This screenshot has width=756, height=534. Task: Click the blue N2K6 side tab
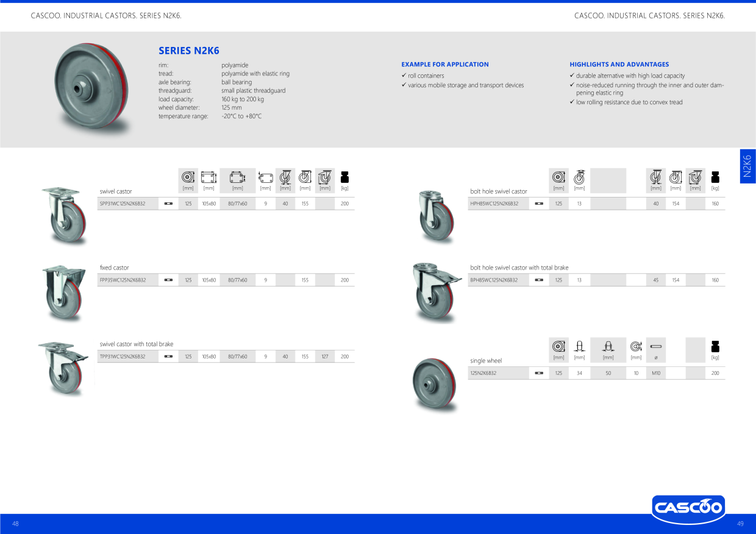[748, 166]
